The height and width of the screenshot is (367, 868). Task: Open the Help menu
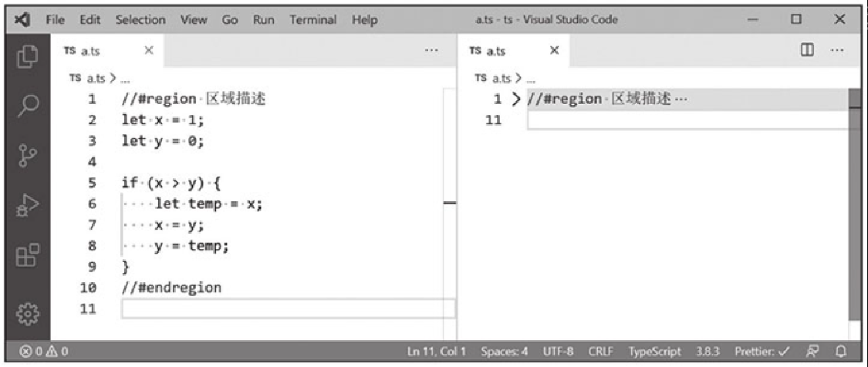point(364,20)
